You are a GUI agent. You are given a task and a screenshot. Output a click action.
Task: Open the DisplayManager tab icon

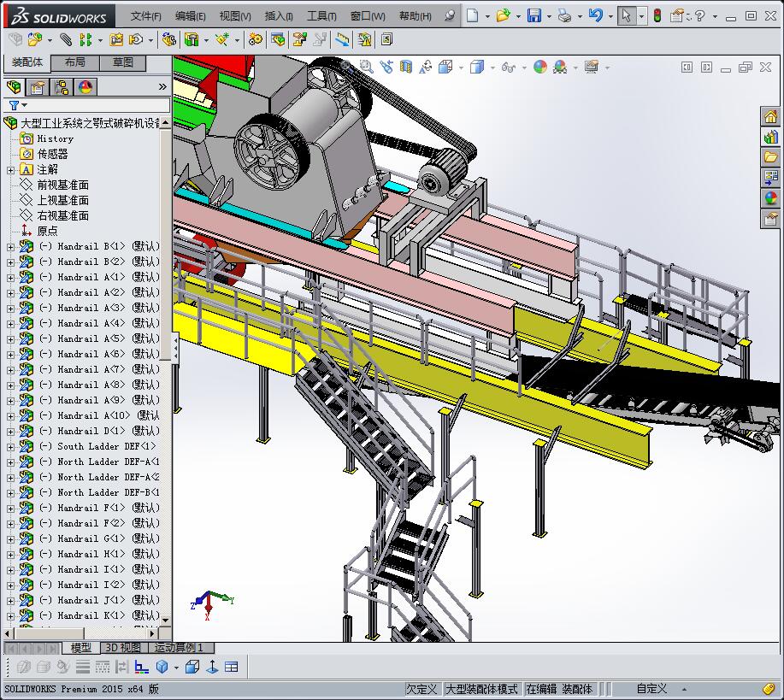point(85,86)
